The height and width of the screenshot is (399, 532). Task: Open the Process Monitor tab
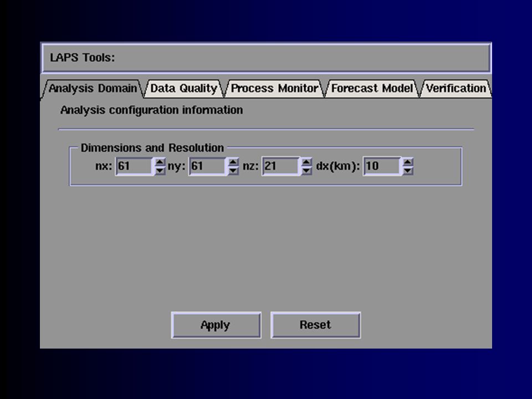[274, 89]
